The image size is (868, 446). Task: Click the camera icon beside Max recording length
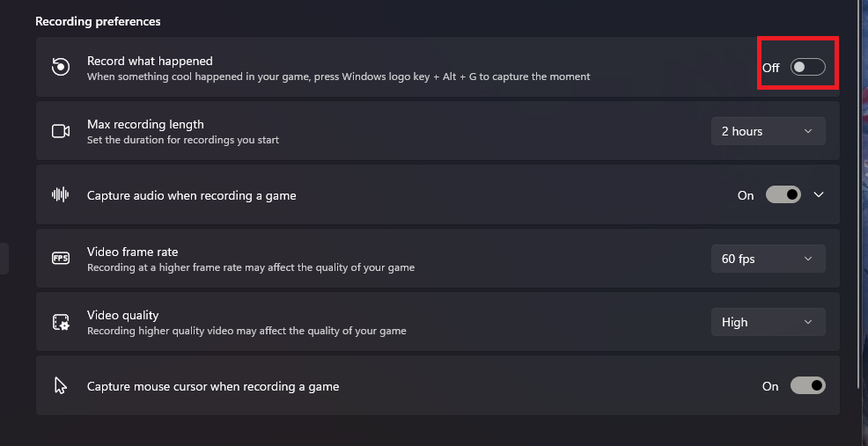(x=61, y=131)
